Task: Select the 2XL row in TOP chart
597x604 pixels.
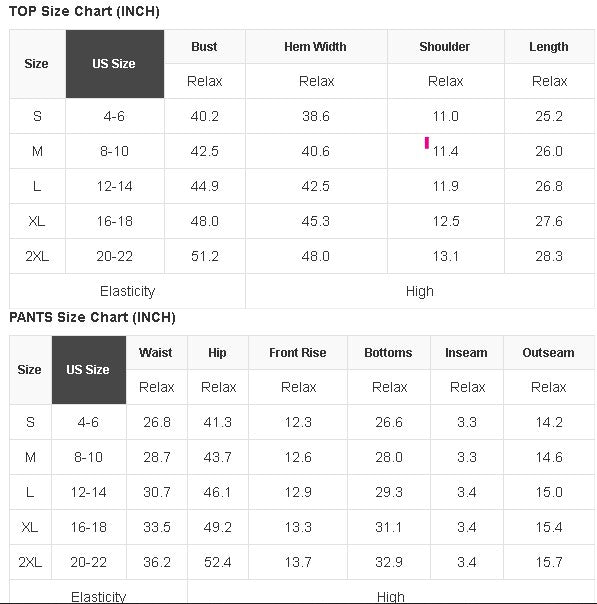Action: point(302,256)
